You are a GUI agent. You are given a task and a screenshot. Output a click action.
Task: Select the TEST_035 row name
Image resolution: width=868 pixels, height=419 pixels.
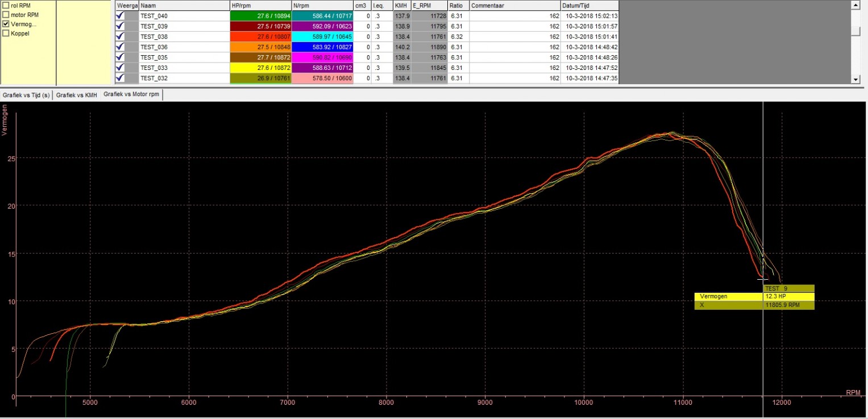[153, 57]
